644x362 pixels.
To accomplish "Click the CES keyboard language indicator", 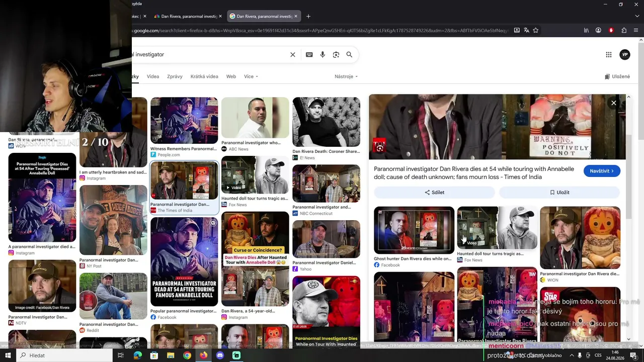I will pos(598,355).
